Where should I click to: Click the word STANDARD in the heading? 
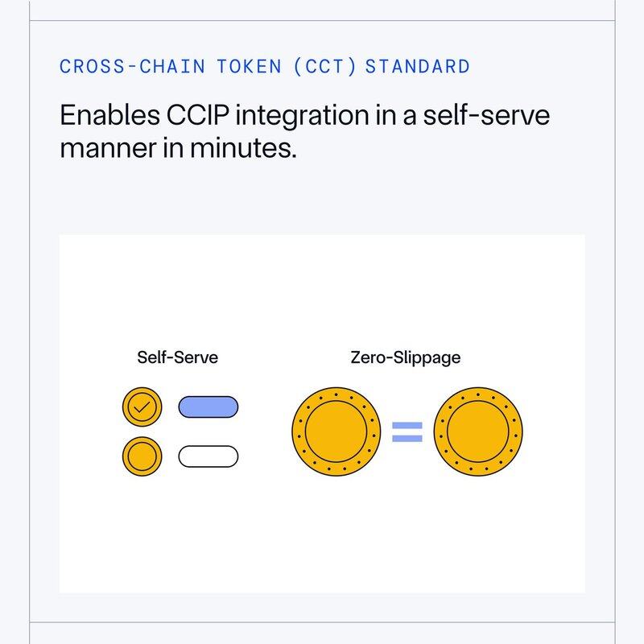[x=417, y=66]
